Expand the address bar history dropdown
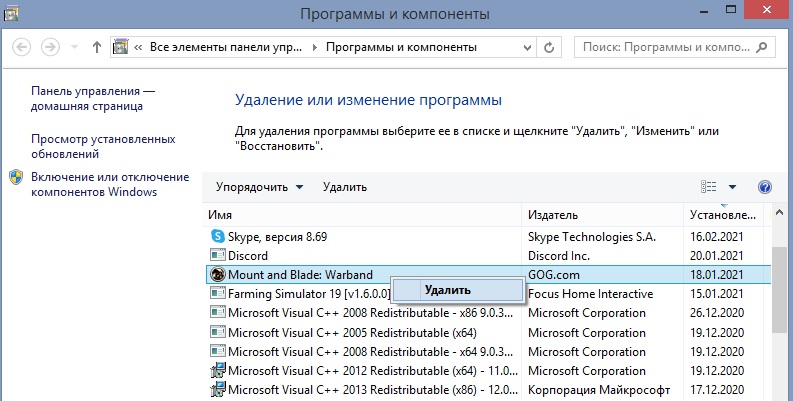Screen dimensions: 793x401 (527, 48)
